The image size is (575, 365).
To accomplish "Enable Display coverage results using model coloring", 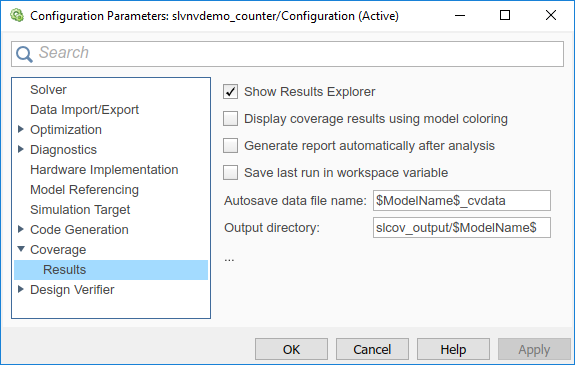I will (x=230, y=119).
